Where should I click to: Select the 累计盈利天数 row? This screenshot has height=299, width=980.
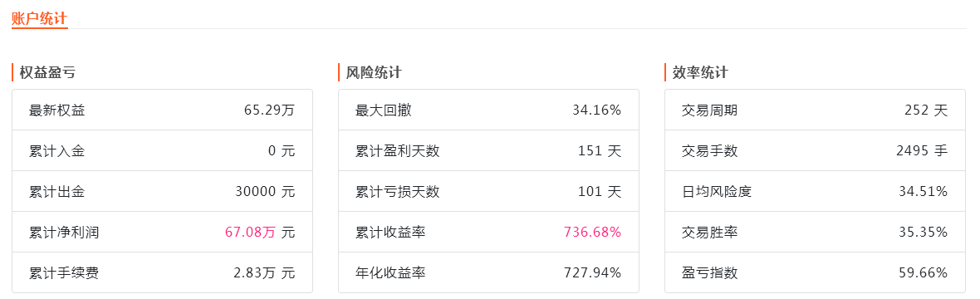(x=488, y=151)
